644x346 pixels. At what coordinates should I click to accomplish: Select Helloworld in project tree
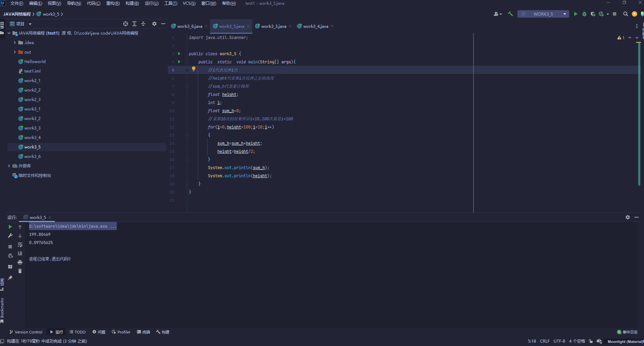35,62
